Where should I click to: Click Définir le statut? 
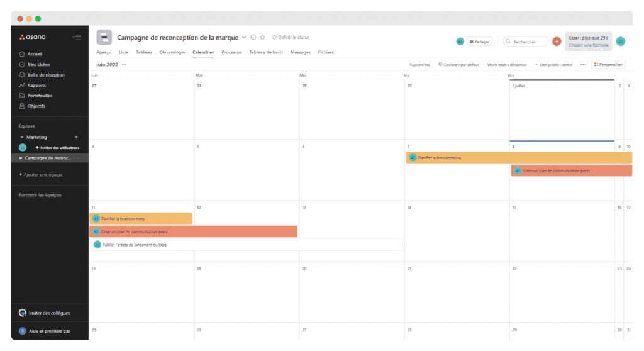(x=291, y=37)
